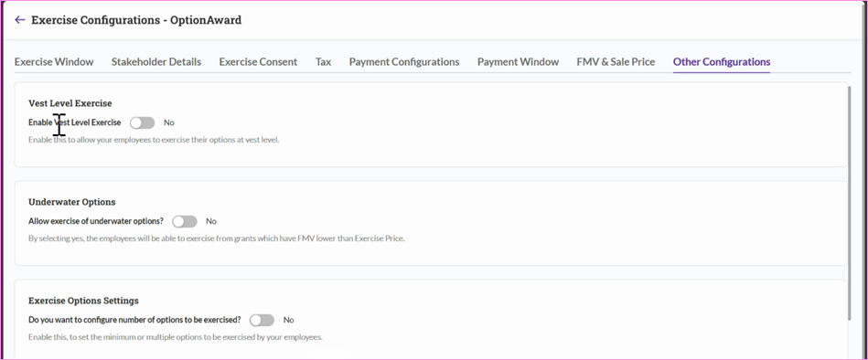Screen dimensions: 868x360
Task: Go to Payment Configurations tab
Action: (x=404, y=62)
